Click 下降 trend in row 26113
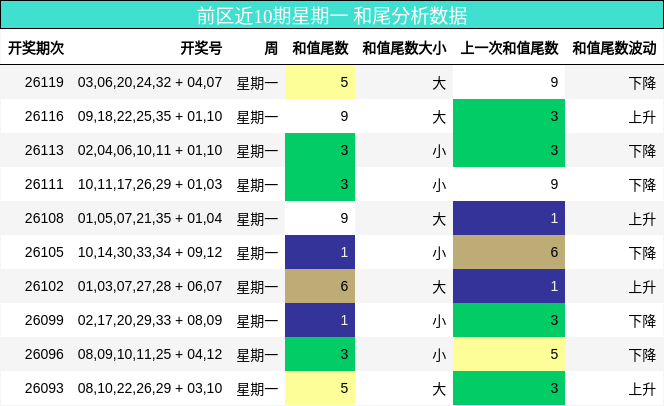The width and height of the screenshot is (664, 406). 642,151
